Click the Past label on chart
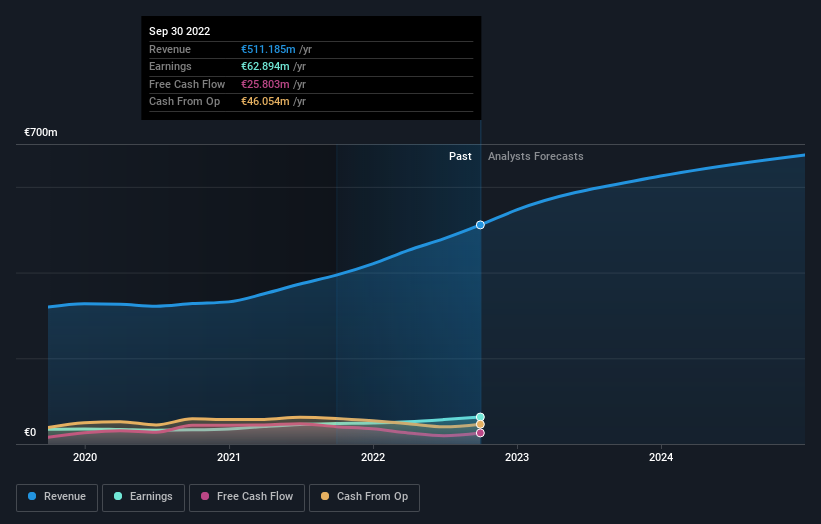 (460, 157)
